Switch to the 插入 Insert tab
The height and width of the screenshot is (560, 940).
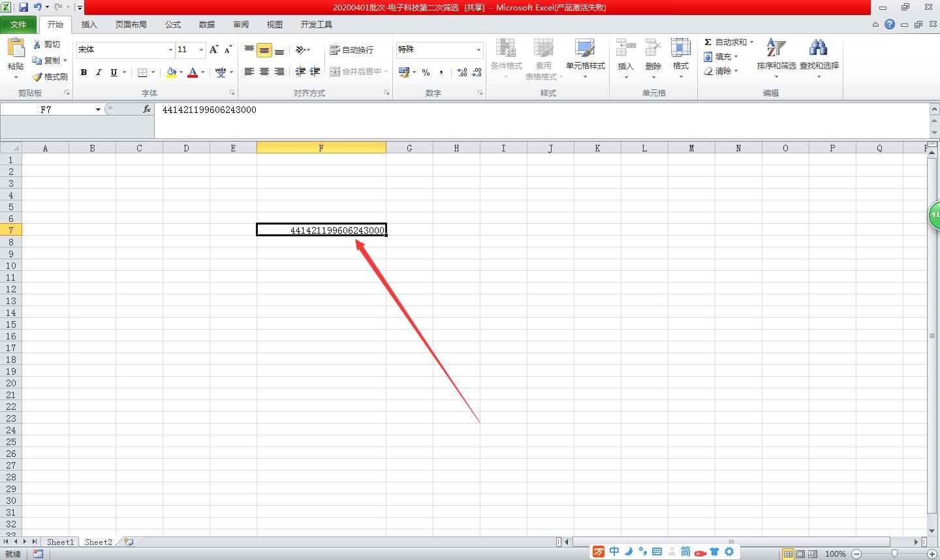(x=89, y=25)
